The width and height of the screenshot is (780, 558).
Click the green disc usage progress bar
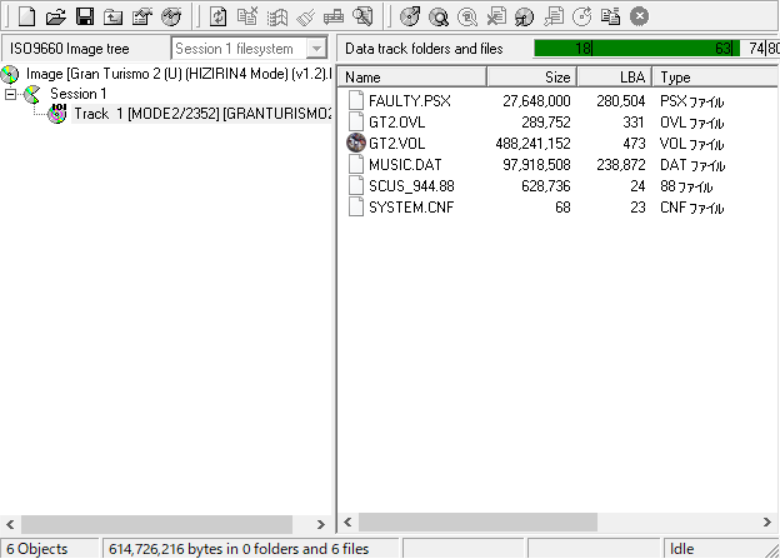pos(637,48)
